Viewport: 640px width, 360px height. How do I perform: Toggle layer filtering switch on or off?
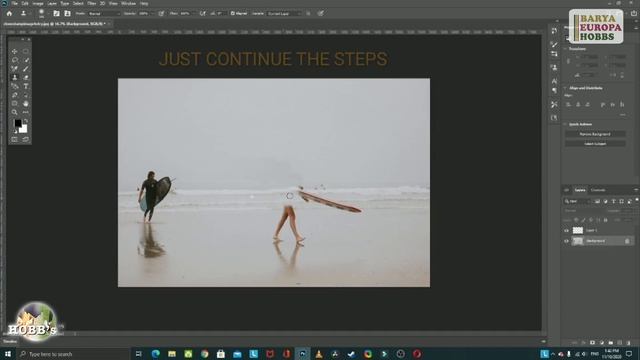coord(637,200)
